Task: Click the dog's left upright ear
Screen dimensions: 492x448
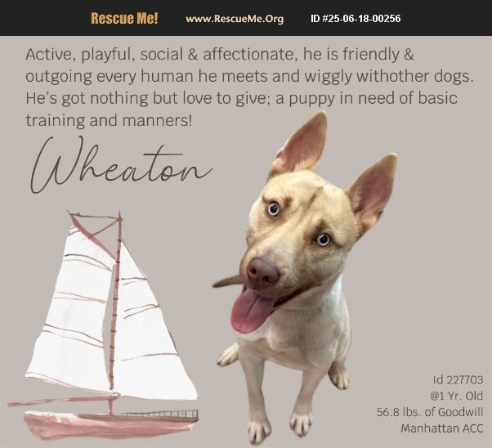Action: click(x=299, y=146)
